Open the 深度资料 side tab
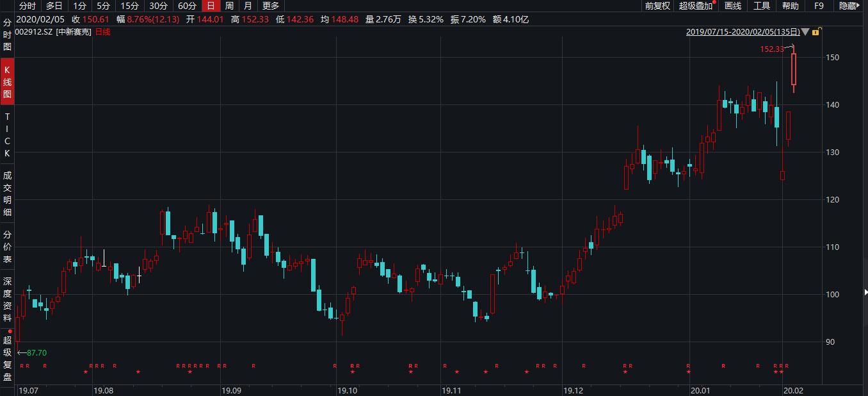Screen dimensions: 868x396 (8, 299)
